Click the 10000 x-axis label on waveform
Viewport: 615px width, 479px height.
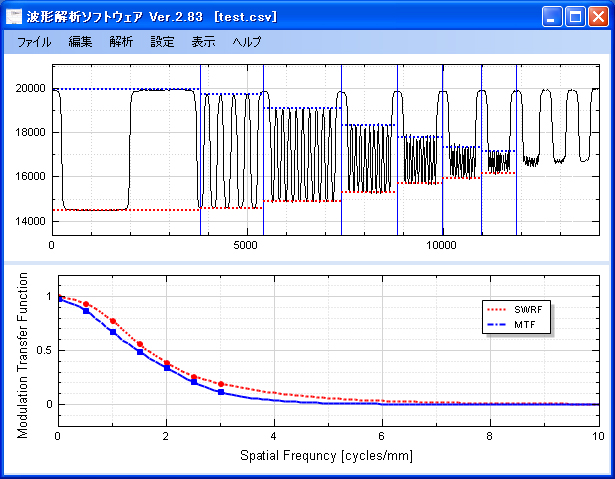(x=441, y=246)
